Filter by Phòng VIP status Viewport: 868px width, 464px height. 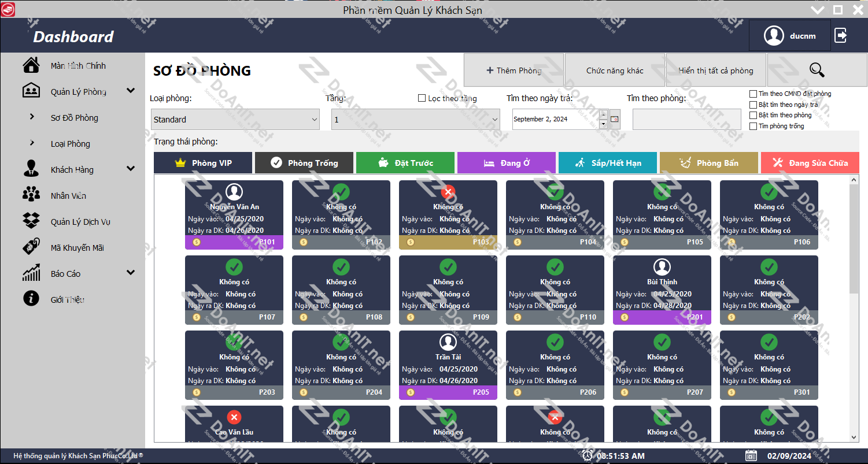[203, 163]
